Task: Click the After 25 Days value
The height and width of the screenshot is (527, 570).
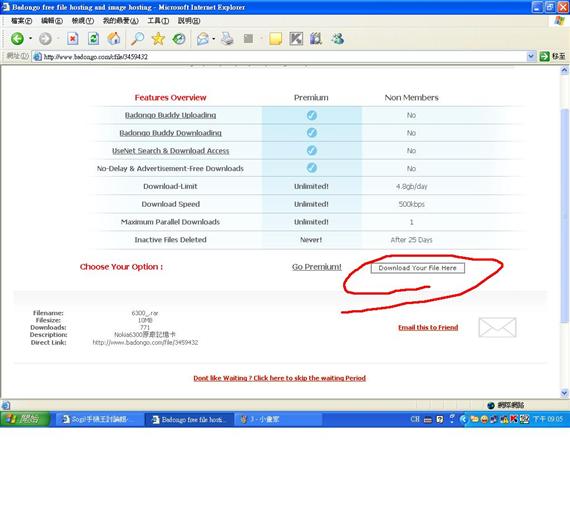Action: click(412, 240)
